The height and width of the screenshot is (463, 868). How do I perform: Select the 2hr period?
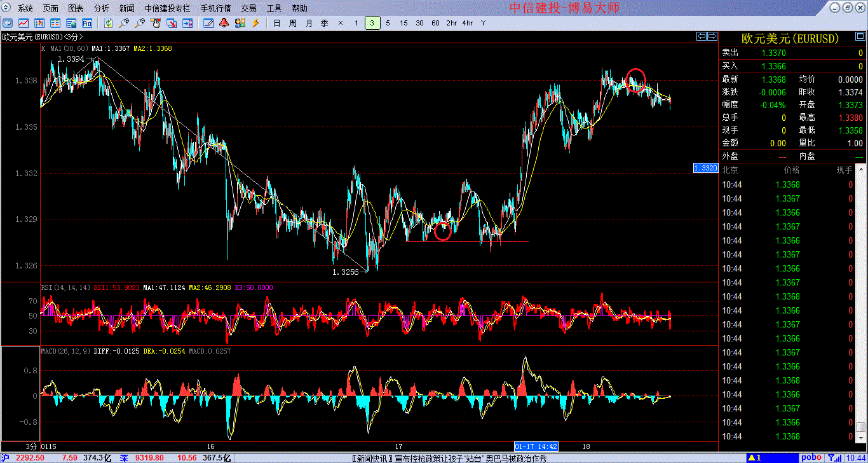click(451, 23)
